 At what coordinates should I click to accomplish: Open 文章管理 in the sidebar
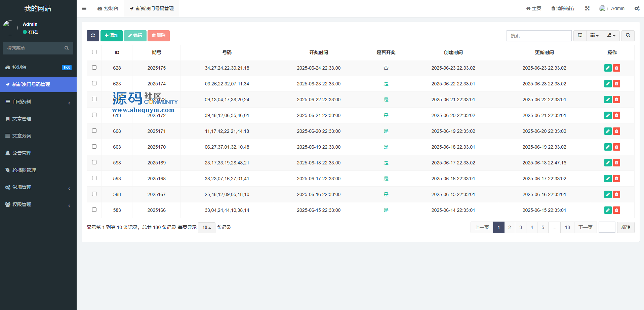tap(22, 119)
